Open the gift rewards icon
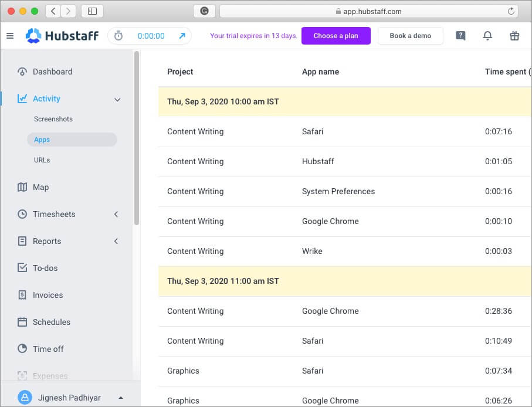 click(x=514, y=36)
